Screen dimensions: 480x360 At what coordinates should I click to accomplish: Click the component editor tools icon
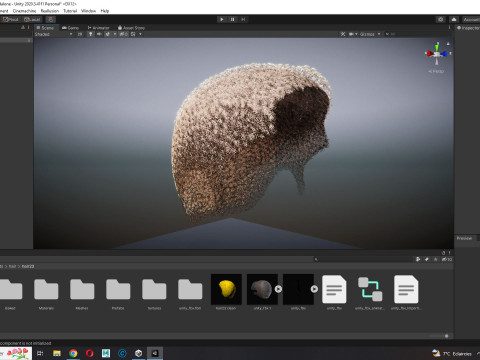point(343,34)
